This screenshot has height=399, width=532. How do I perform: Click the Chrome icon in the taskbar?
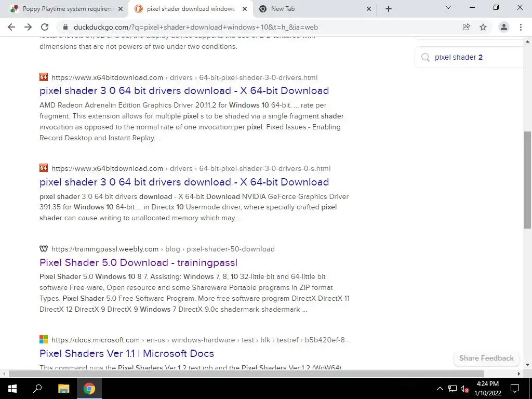pyautogui.click(x=89, y=389)
